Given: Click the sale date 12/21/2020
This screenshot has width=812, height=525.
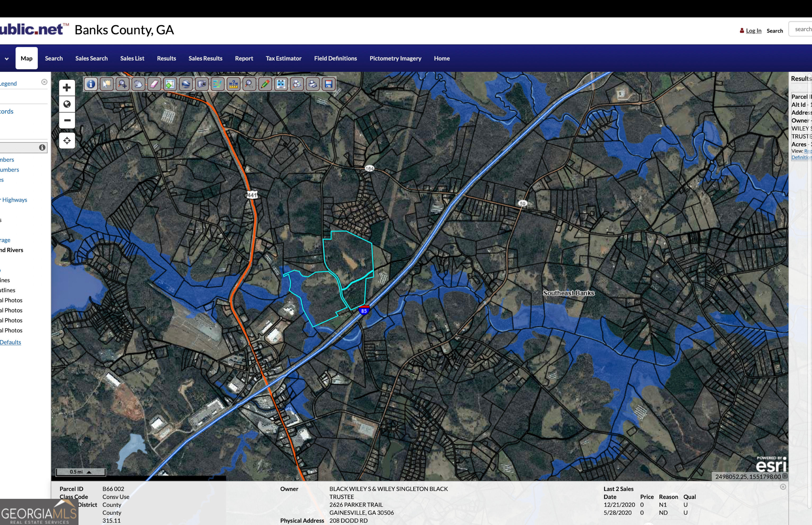Looking at the screenshot, I should click(619, 505).
